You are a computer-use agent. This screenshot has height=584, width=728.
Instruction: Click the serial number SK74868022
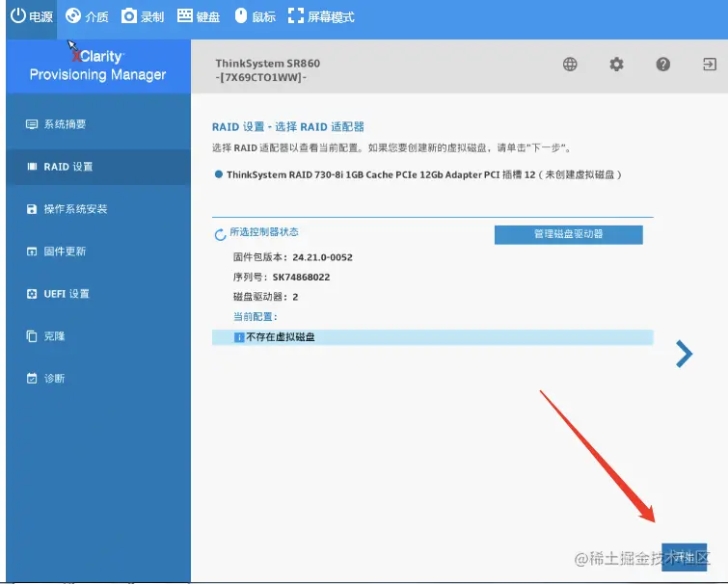[x=301, y=278]
